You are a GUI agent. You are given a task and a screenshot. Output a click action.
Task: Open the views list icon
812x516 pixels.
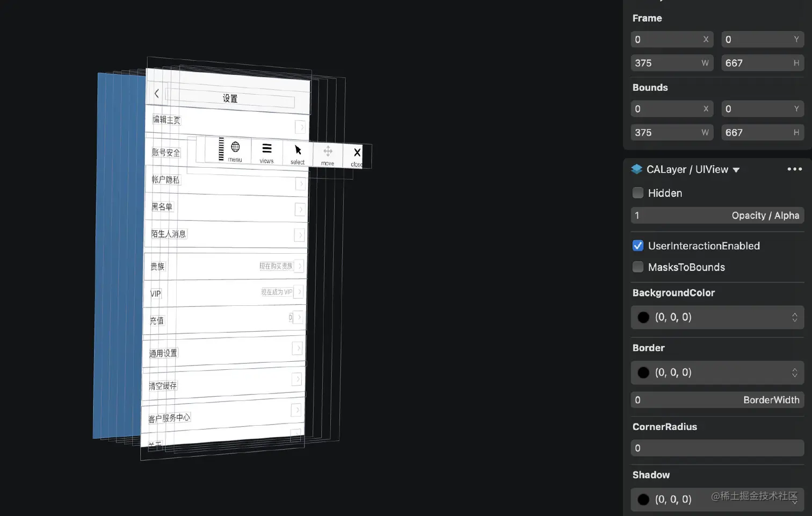click(267, 148)
